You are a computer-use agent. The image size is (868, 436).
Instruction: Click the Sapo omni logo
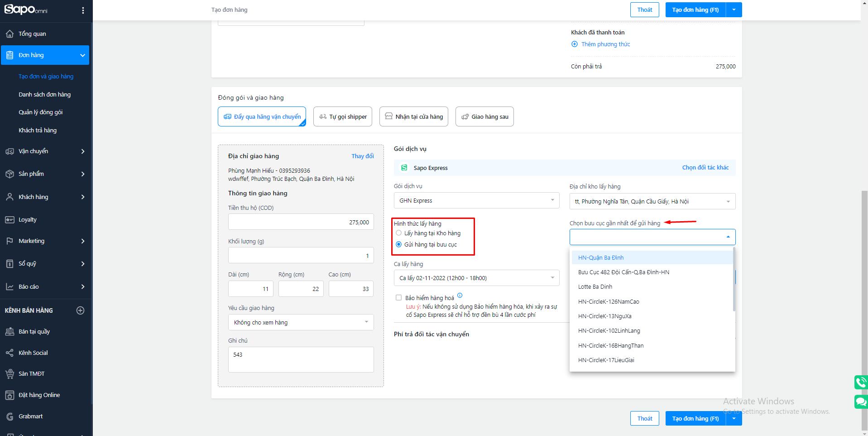pos(26,9)
